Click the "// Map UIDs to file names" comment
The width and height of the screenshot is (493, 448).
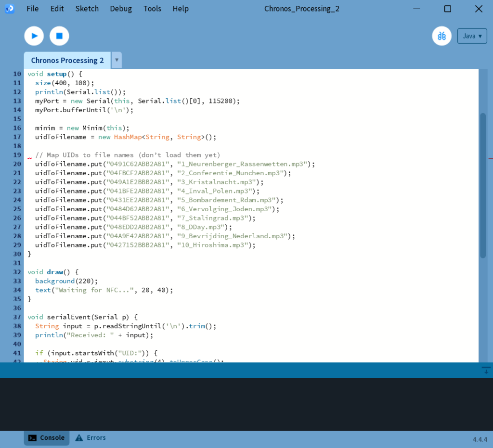click(x=127, y=155)
